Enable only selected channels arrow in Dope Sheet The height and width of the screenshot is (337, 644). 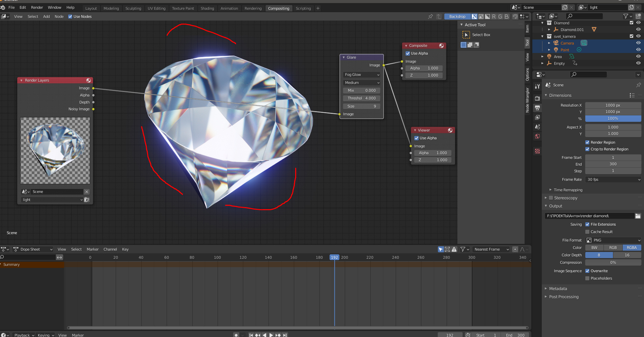(x=441, y=249)
